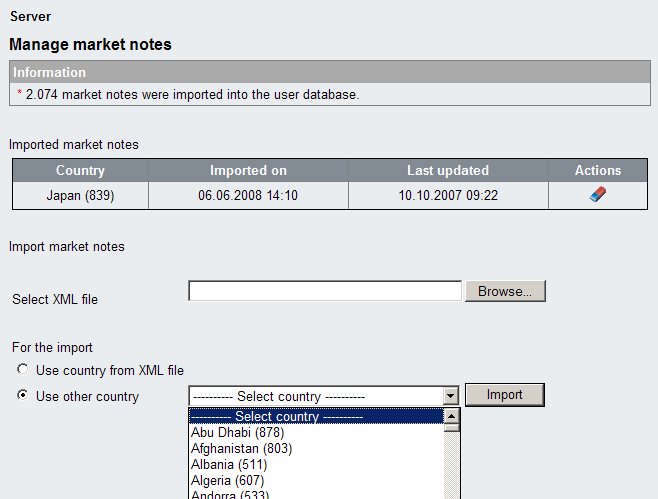The height and width of the screenshot is (499, 658).
Task: Click the 'Last updated' column header
Action: click(448, 171)
